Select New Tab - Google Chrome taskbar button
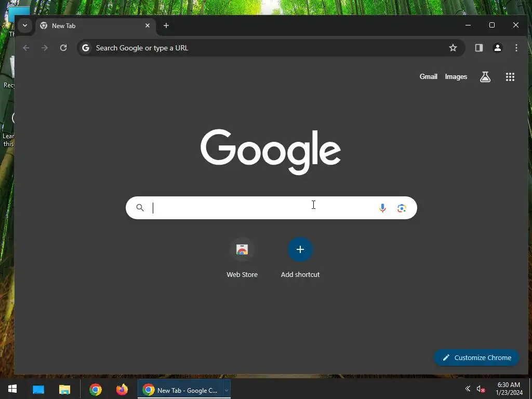 tap(180, 390)
